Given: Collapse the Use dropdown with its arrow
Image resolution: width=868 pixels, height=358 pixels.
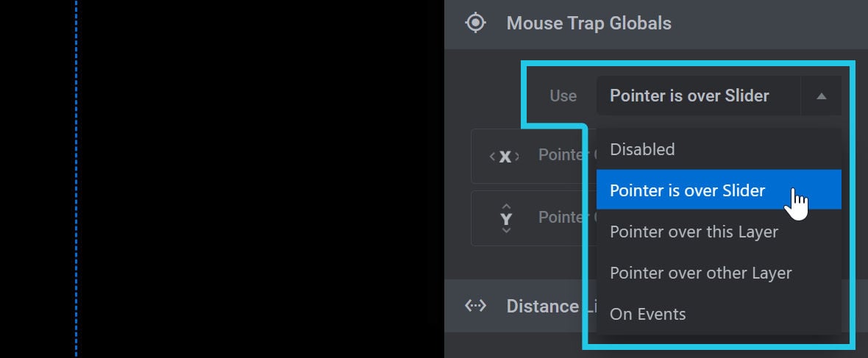Looking at the screenshot, I should [822, 96].
